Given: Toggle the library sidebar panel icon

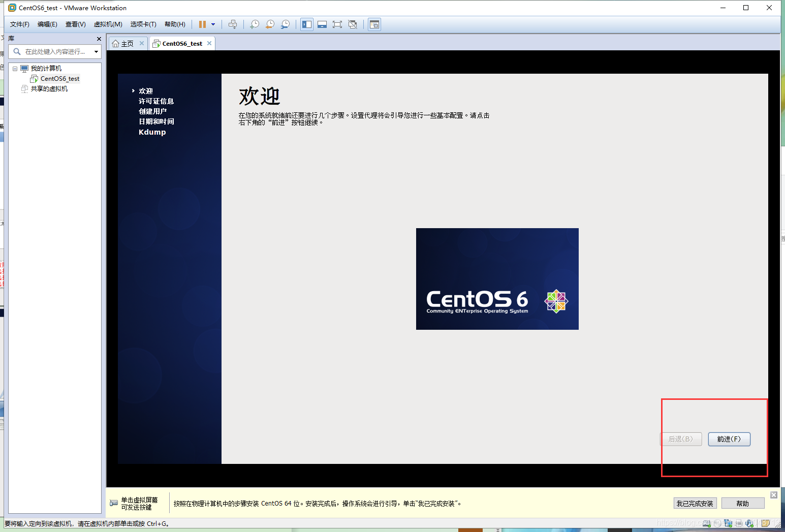Looking at the screenshot, I should (306, 24).
